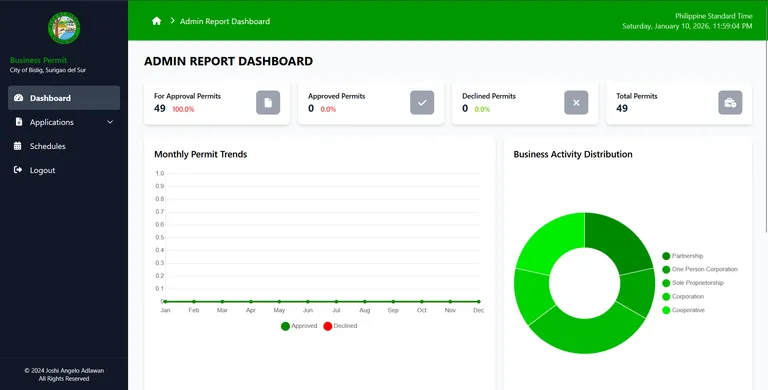Screen dimensions: 768x390
Task: Click the For Approval Permits document icon
Action: (x=268, y=102)
